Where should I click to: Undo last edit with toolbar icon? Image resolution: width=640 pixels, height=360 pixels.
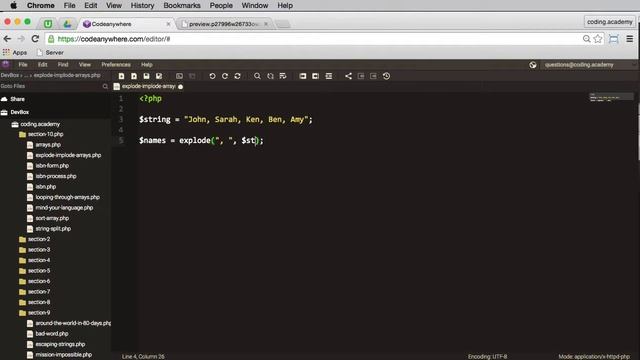click(212, 76)
